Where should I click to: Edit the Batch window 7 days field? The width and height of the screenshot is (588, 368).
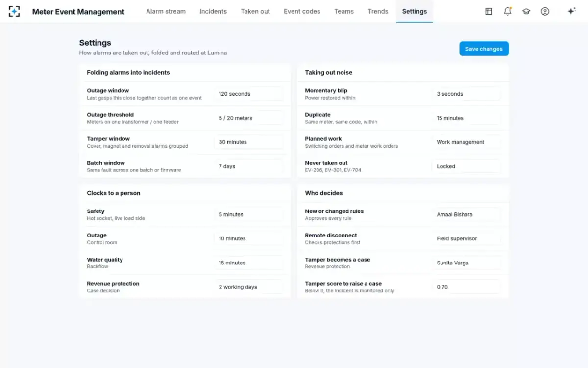pos(249,166)
